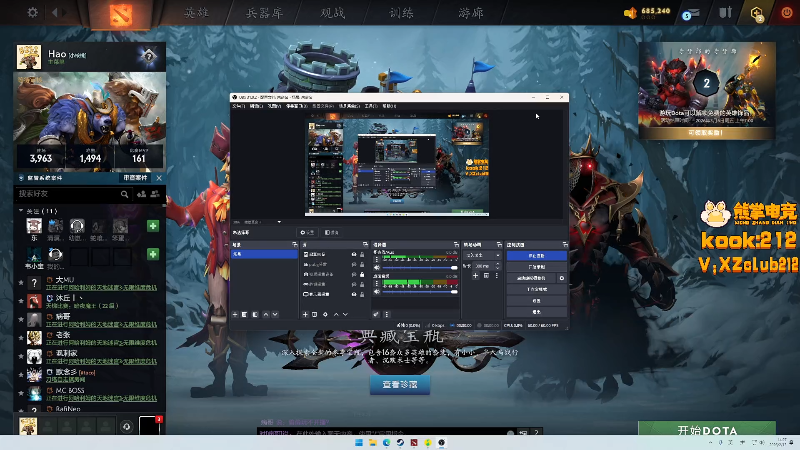Move scene down in OBS Scenes toolbar
The image size is (800, 450).
click(275, 315)
